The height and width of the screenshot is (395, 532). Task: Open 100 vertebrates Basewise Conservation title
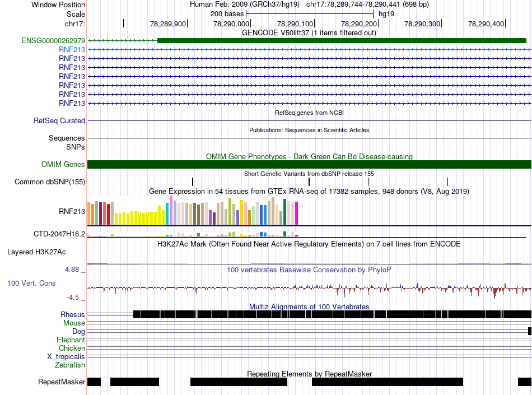309,270
